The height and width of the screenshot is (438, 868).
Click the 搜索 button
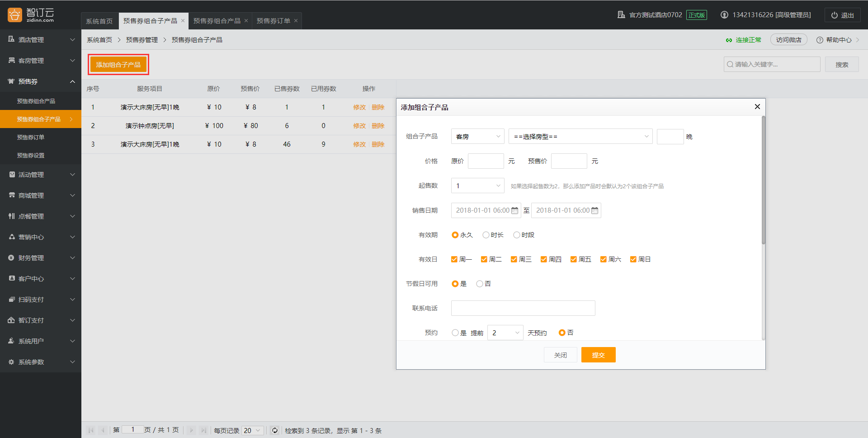pos(842,64)
